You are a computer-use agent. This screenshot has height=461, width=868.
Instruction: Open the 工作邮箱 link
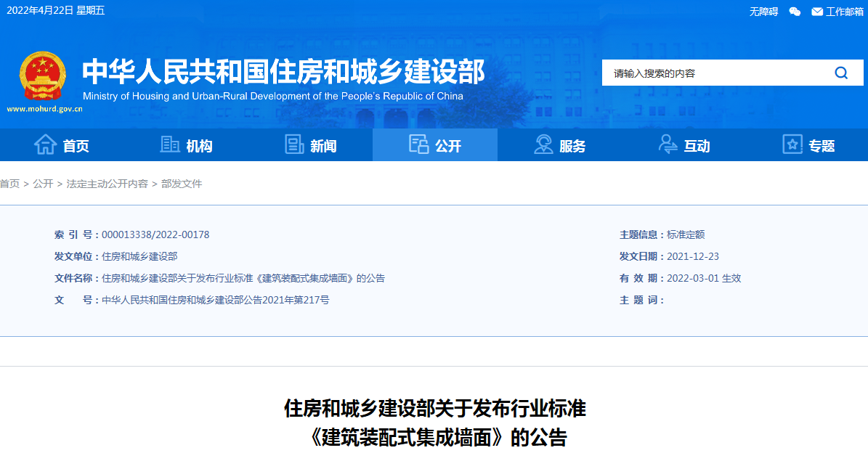click(845, 11)
